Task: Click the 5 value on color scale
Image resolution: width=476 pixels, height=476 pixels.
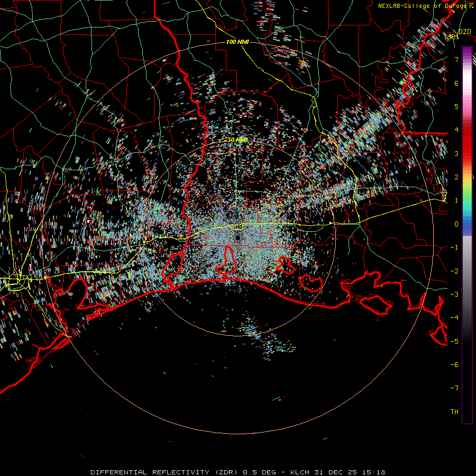Action: [x=456, y=106]
